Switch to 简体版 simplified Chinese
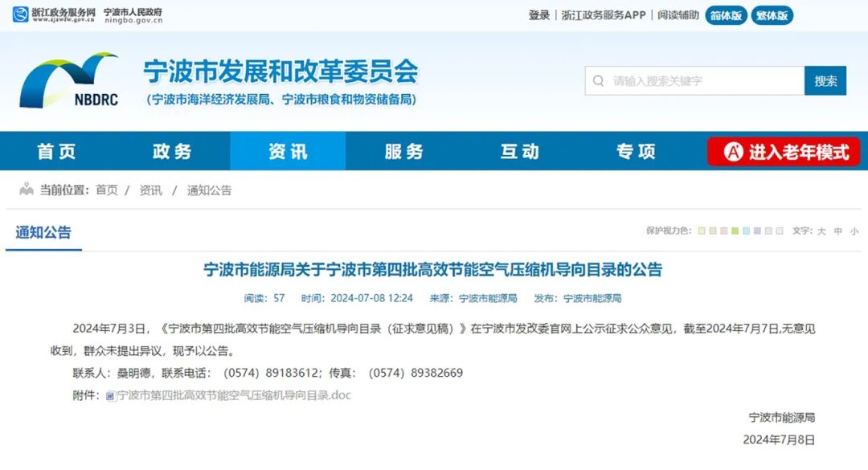Viewport: 868px width, 470px height. [x=725, y=14]
